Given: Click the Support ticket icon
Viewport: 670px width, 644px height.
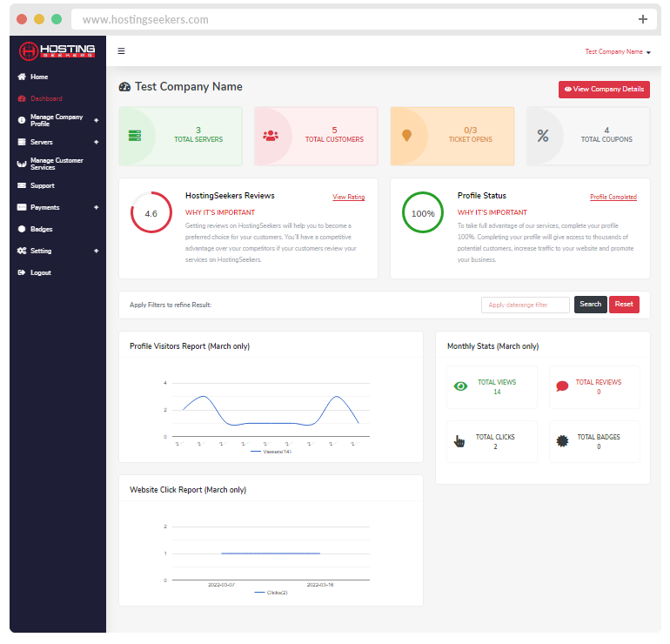Looking at the screenshot, I should pos(22,185).
